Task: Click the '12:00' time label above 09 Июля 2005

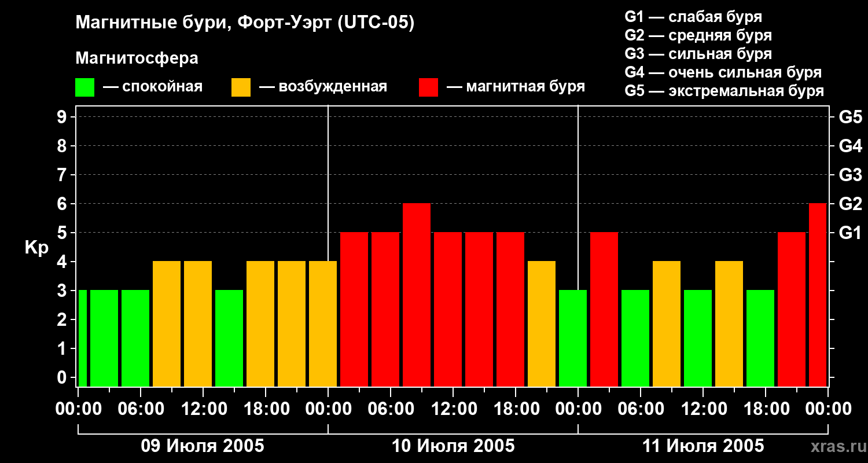Action: 203,409
